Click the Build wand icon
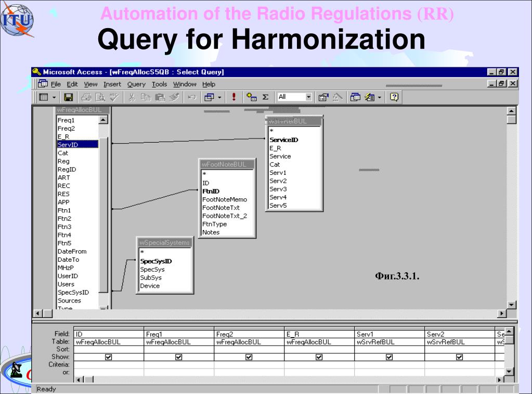This screenshot has height=394, width=532. [x=337, y=97]
